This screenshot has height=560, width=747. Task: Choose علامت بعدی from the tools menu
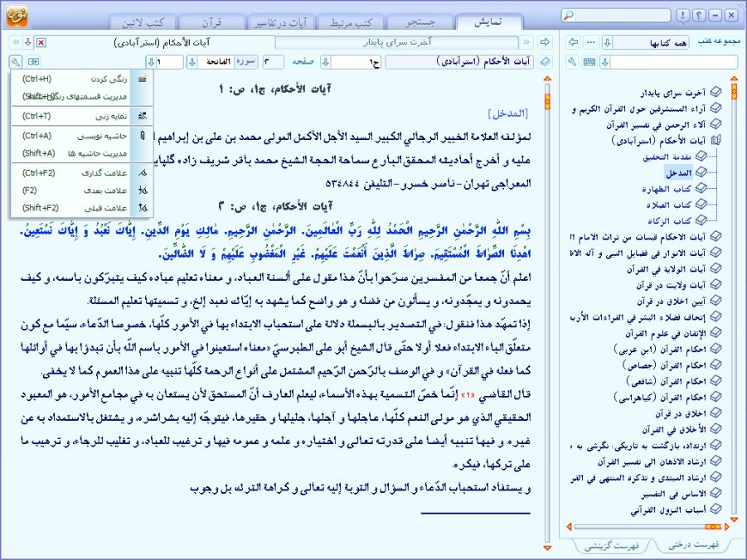(x=81, y=191)
